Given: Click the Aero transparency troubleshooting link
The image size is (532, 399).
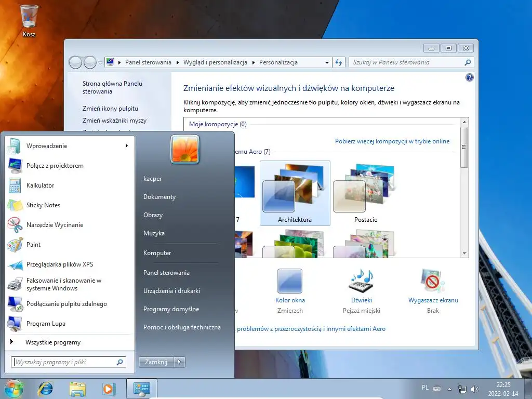Looking at the screenshot, I should 310,329.
